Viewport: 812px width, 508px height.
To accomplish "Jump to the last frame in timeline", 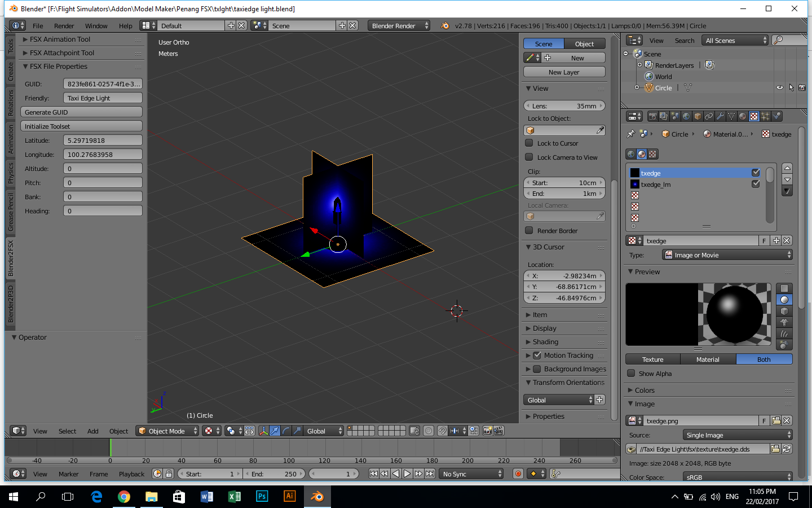I will click(430, 474).
